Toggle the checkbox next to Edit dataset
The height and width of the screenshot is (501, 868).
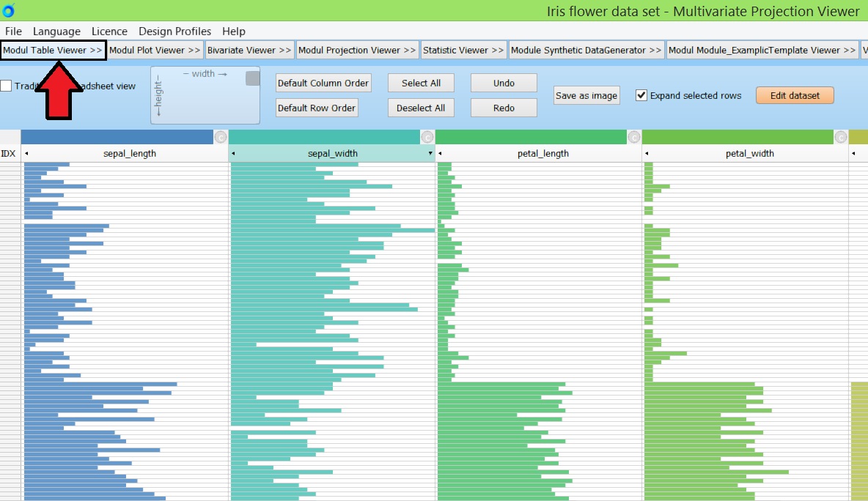pos(641,94)
